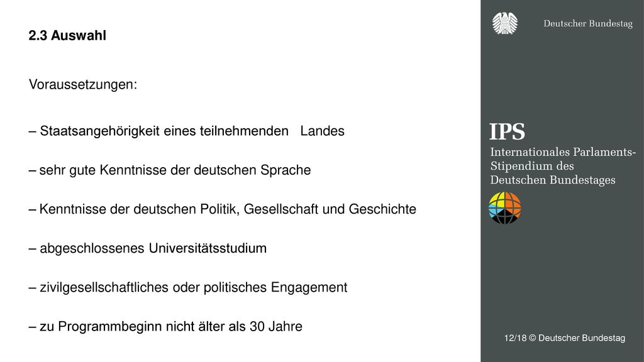Select the Deutscher Bundestag header text
The image size is (644, 362).
[x=588, y=23]
